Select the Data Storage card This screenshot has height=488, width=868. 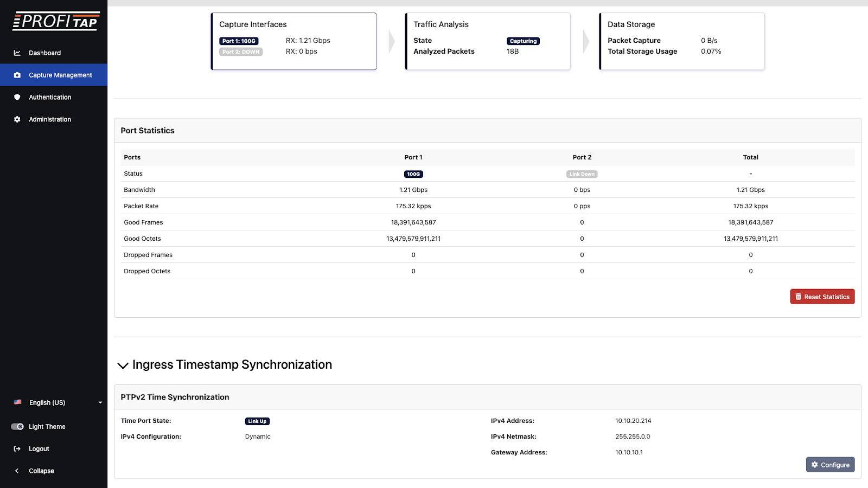click(x=682, y=41)
